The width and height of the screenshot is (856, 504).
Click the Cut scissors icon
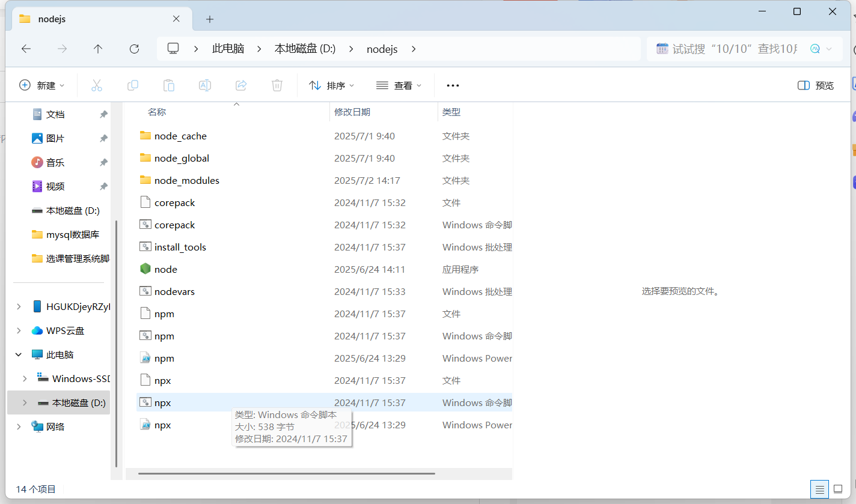coord(97,85)
